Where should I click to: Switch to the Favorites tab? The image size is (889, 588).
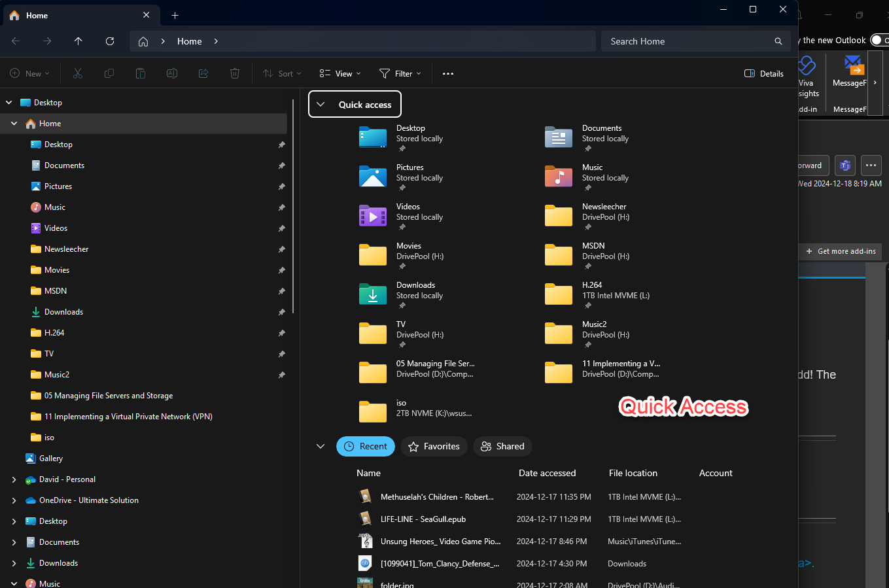click(434, 446)
